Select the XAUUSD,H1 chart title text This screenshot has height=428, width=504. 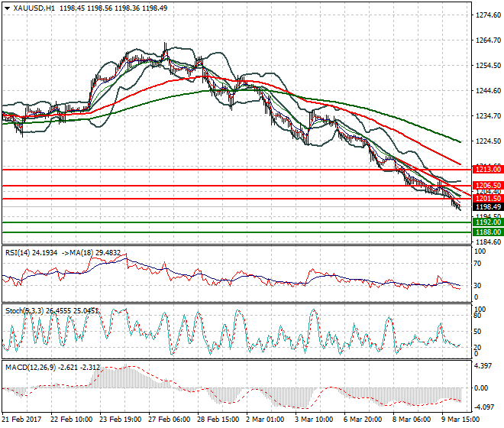(34, 8)
